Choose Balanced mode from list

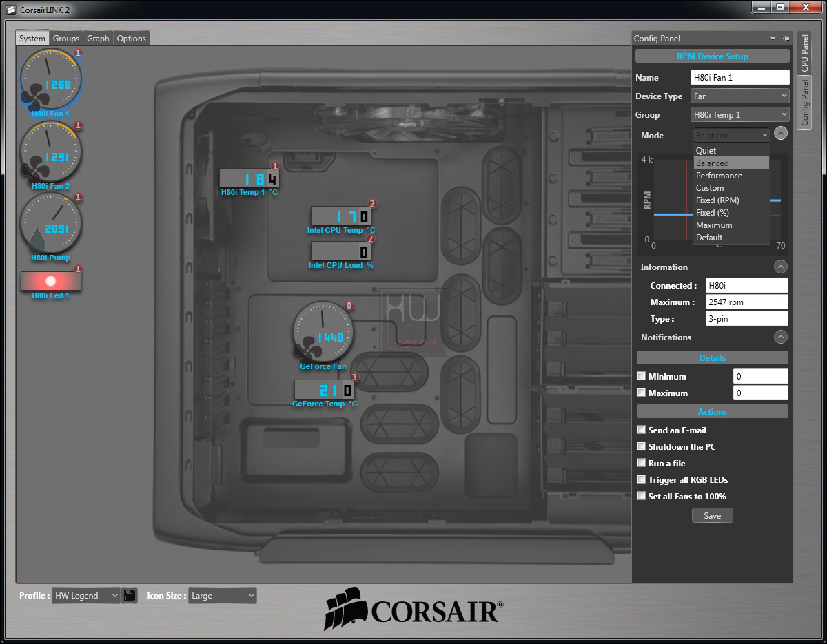(x=731, y=163)
